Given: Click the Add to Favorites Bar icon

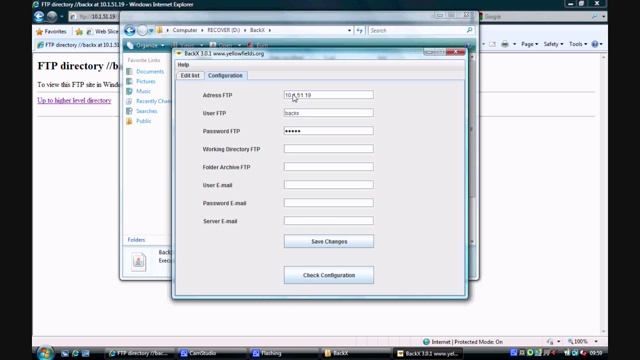Looking at the screenshot, I should [79, 31].
